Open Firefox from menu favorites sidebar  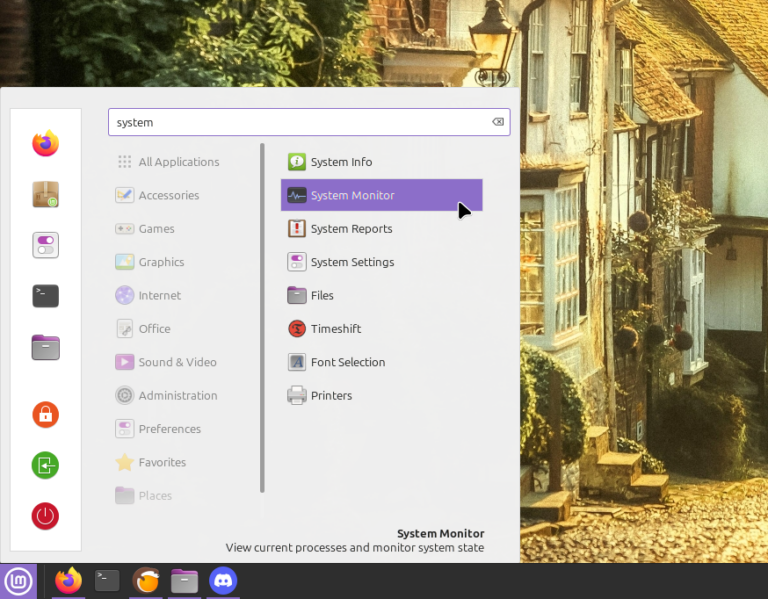[x=46, y=144]
